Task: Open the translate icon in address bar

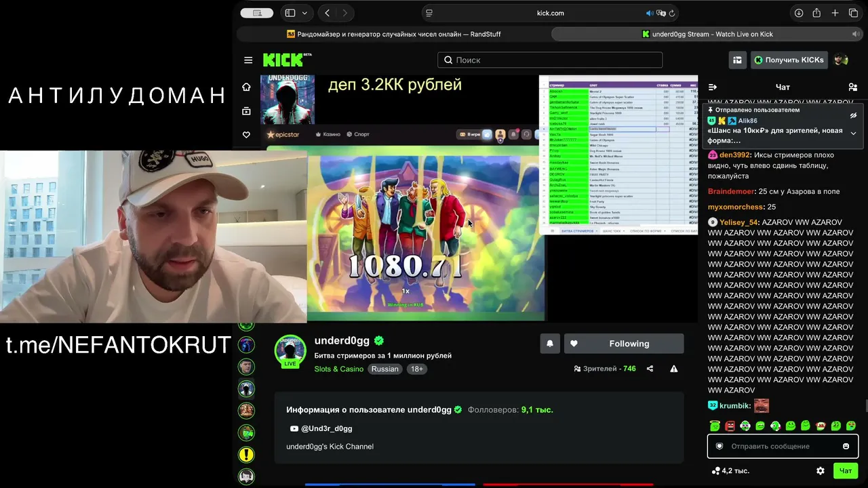Action: 661,13
